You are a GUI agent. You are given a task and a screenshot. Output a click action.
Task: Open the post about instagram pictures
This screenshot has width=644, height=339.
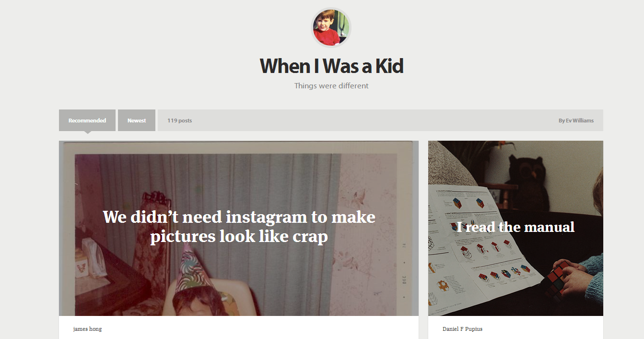[239, 226]
